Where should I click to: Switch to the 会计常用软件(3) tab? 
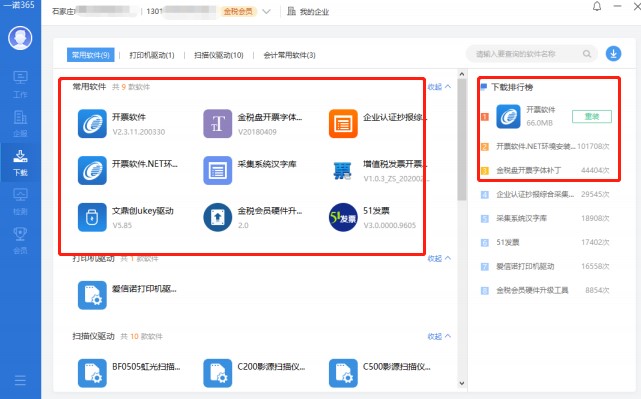(x=289, y=55)
